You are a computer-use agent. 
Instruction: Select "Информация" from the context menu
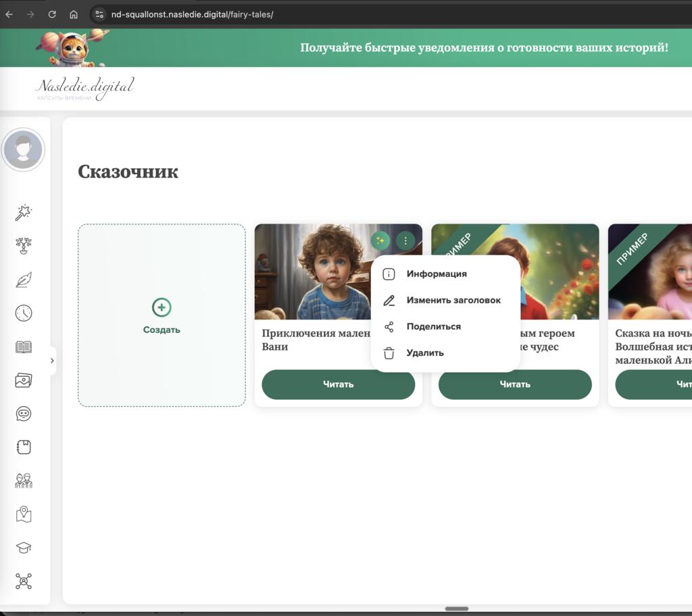(x=436, y=274)
